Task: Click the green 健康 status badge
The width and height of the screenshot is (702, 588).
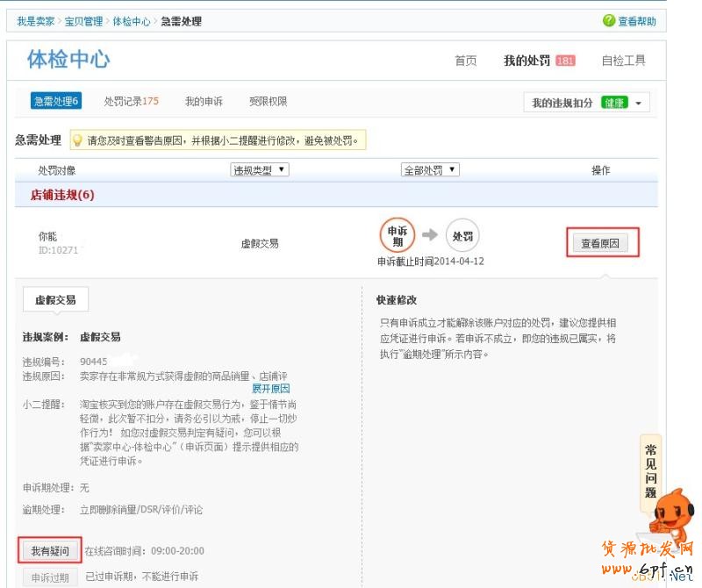Action: 614,103
